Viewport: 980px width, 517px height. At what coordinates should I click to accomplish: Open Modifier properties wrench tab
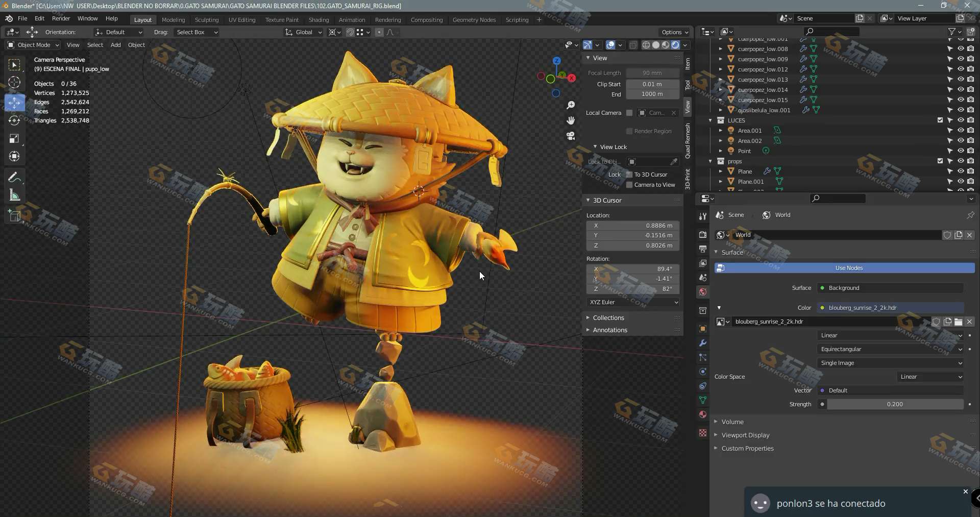(703, 343)
